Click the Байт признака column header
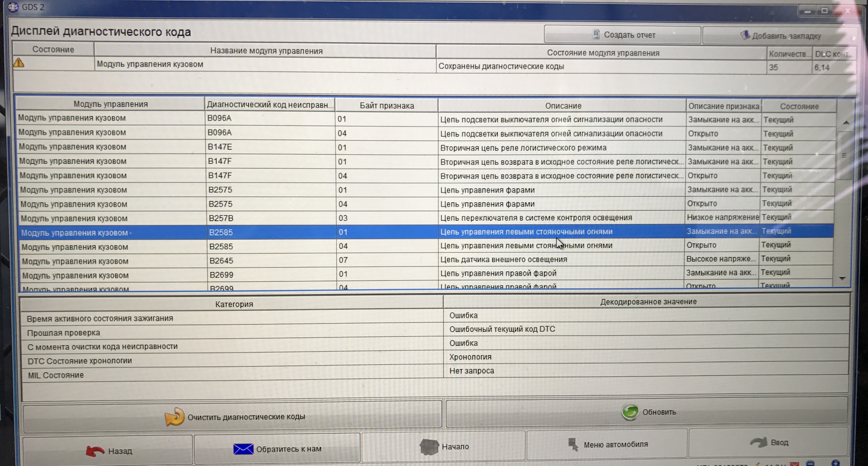 (387, 105)
